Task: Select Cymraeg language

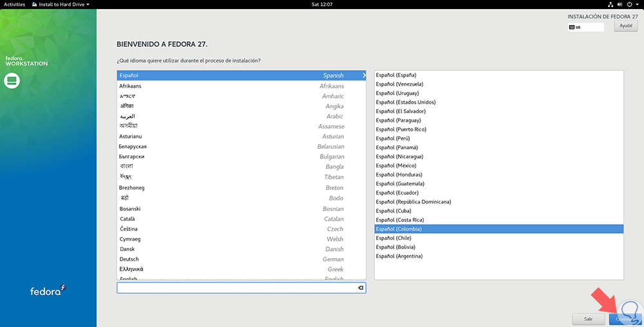Action: point(241,239)
